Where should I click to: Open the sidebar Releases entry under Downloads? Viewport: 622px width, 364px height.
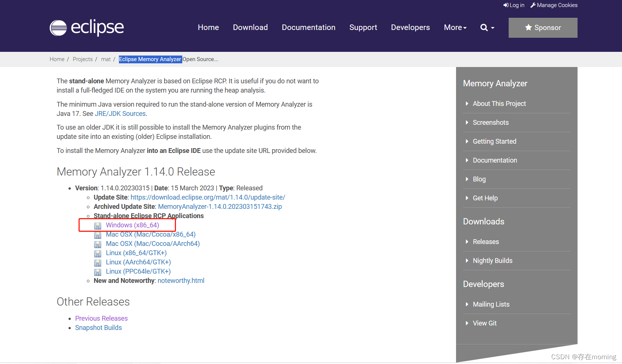pos(486,242)
